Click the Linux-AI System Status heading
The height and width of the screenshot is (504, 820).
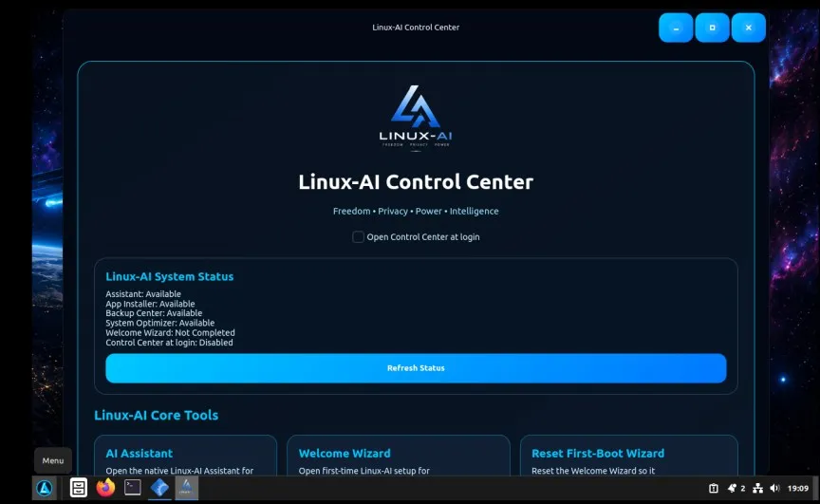(x=170, y=276)
